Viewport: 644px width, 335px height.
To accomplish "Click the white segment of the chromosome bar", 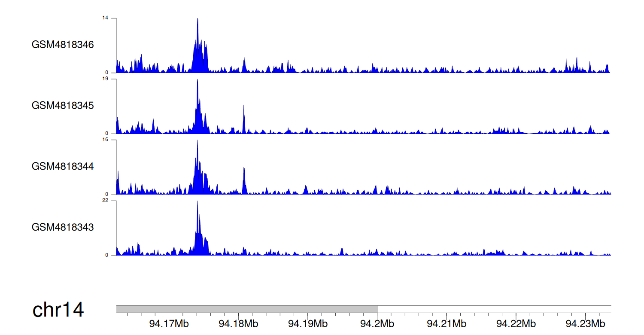I will click(x=494, y=309).
